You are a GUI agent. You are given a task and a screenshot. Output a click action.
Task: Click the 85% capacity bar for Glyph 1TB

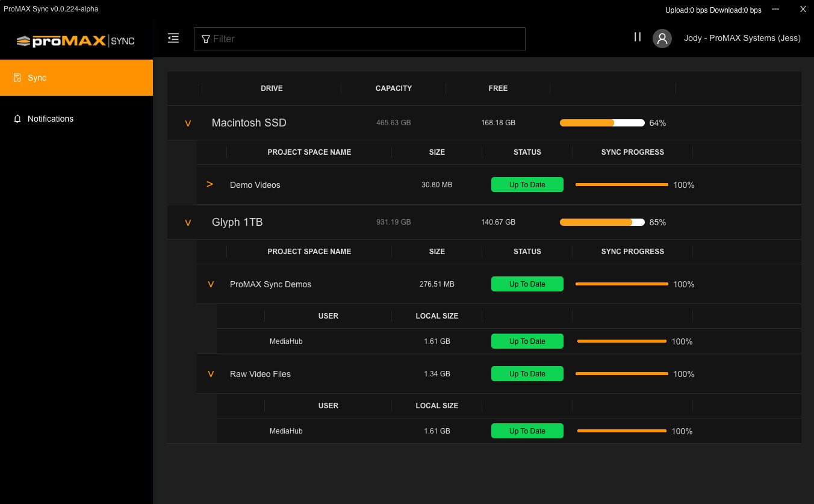click(x=602, y=222)
